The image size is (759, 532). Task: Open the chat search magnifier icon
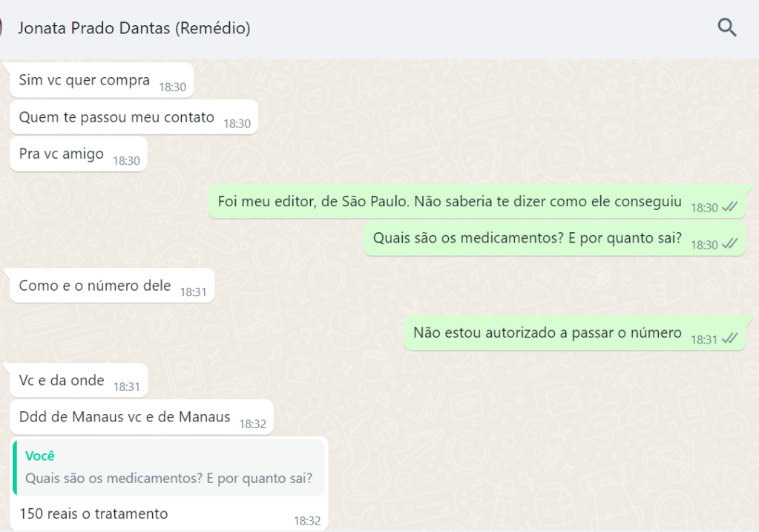point(726,27)
